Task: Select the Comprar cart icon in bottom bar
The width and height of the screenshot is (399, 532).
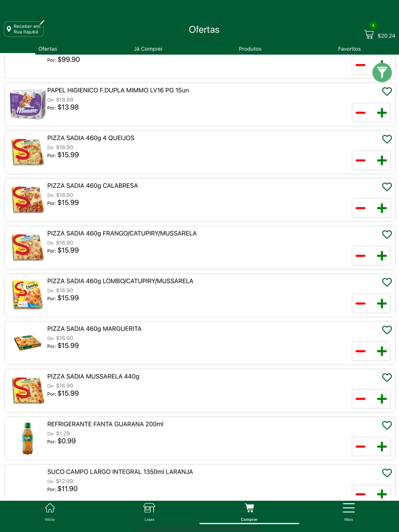Action: tap(249, 512)
